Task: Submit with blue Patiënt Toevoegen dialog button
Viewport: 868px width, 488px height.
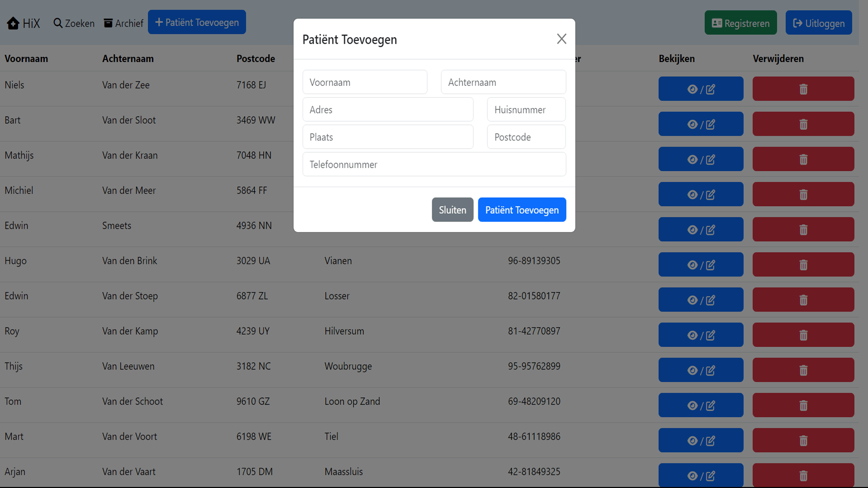Action: point(522,210)
